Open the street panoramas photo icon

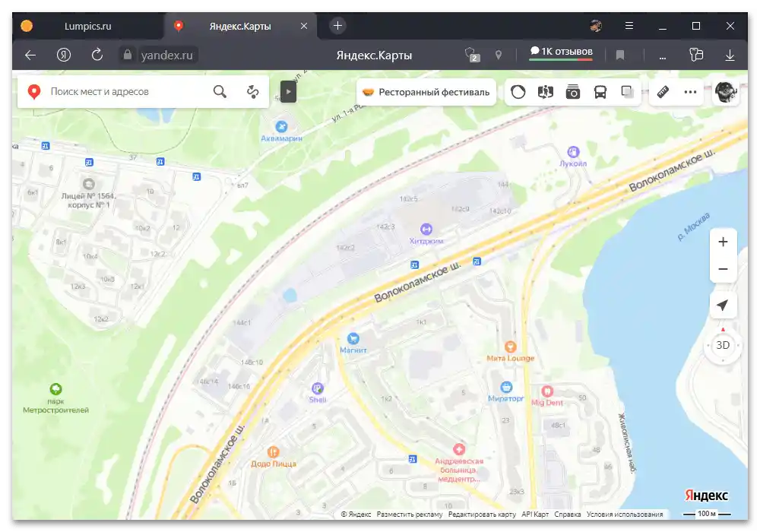[x=573, y=92]
